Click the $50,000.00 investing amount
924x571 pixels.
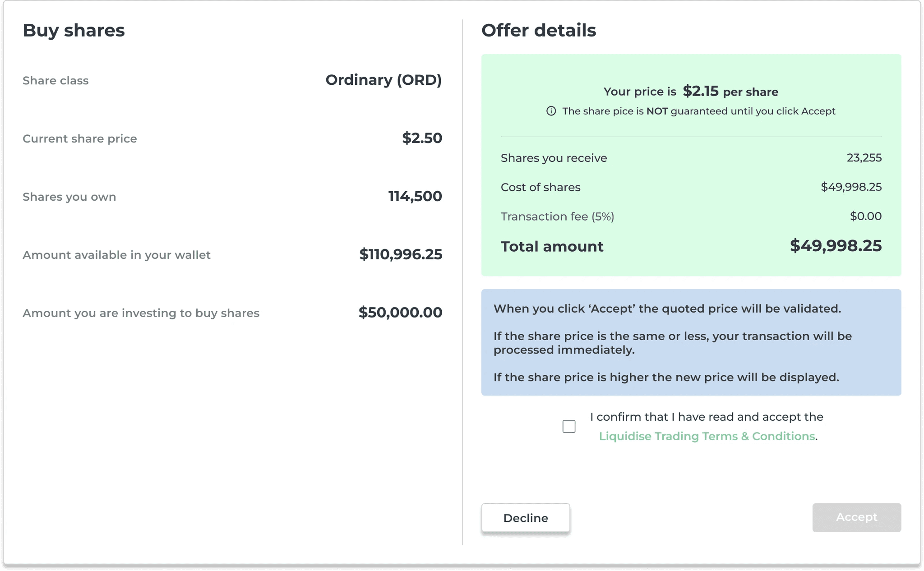point(400,313)
